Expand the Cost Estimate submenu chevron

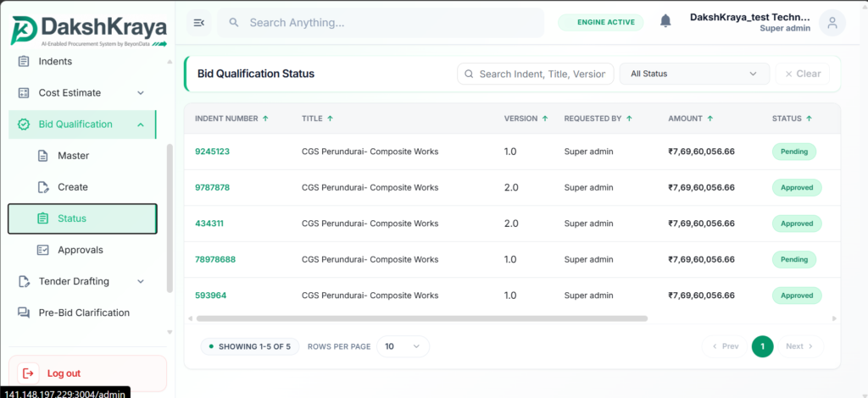[141, 93]
